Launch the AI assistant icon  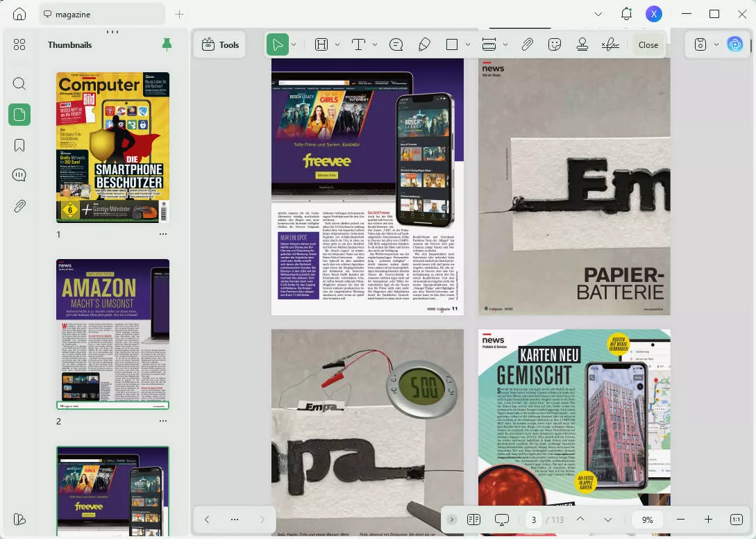(734, 44)
